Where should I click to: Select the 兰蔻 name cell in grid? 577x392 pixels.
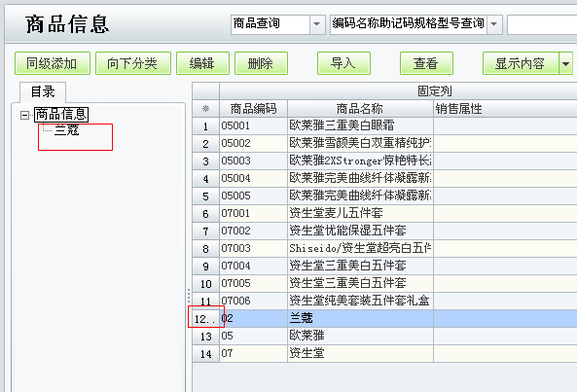pyautogui.click(x=360, y=318)
